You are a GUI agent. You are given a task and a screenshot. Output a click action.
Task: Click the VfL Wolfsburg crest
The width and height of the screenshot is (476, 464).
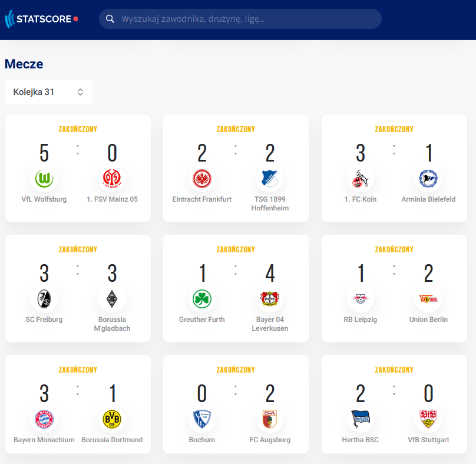click(44, 179)
